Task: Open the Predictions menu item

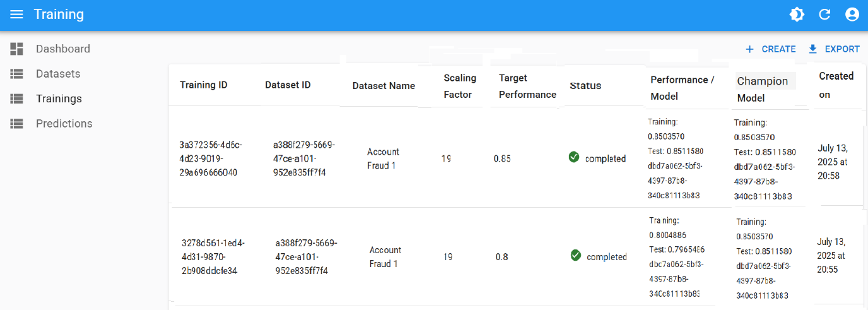Action: pos(64,124)
